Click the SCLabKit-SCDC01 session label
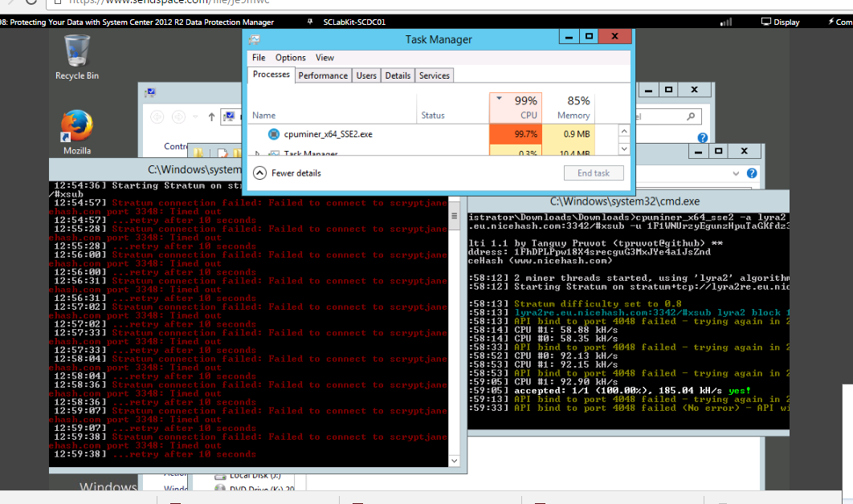This screenshot has height=504, width=853. (354, 22)
